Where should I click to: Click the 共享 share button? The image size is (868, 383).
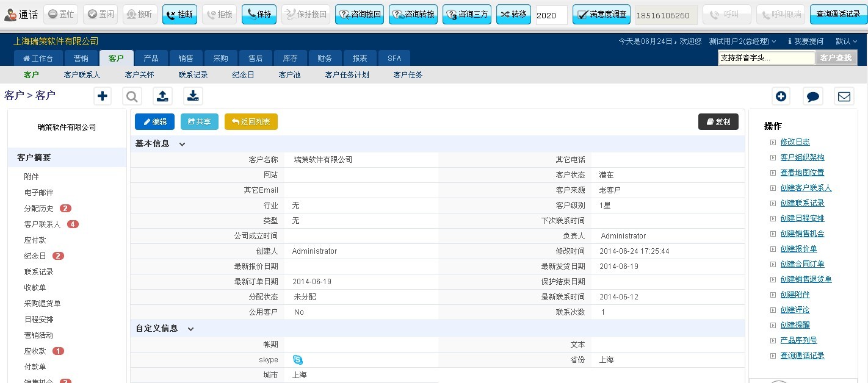pos(199,122)
